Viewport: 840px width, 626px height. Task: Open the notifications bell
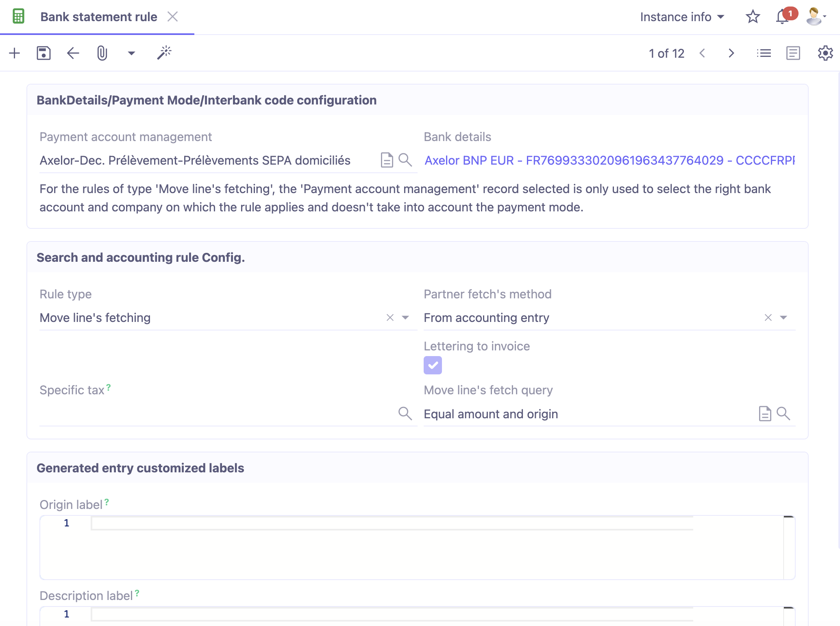tap(781, 17)
